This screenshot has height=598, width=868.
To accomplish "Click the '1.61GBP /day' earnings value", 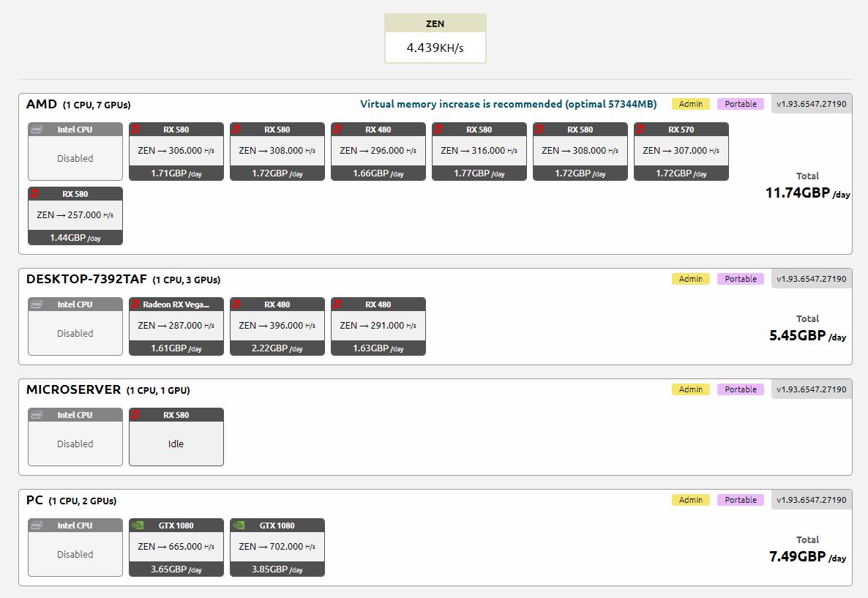I will coord(176,348).
